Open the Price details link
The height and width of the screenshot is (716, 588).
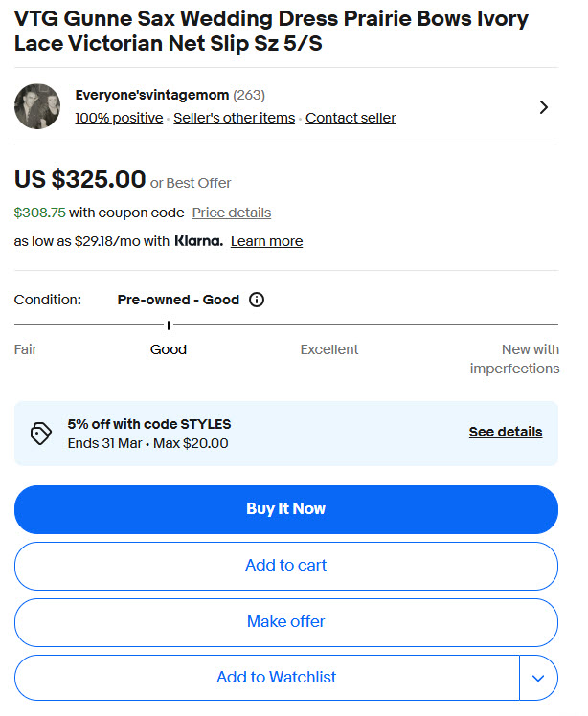(232, 213)
